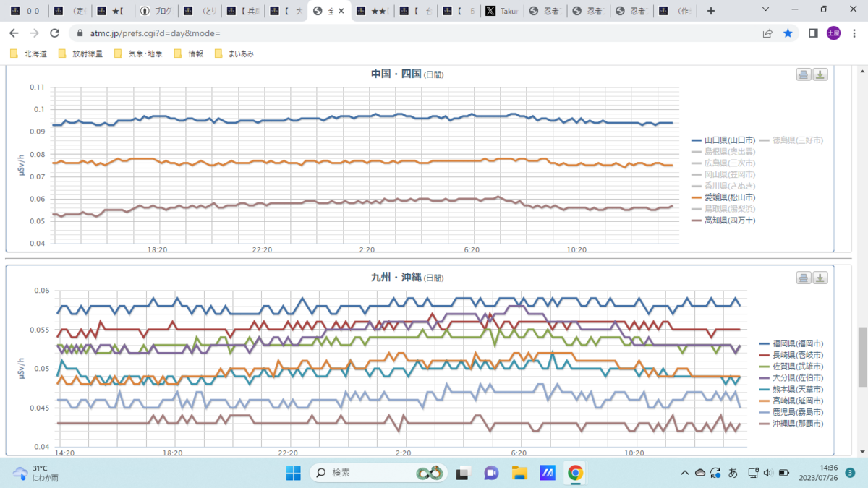The width and height of the screenshot is (868, 488).
Task: Toggle 沖縄県(那覇市) series visibility
Action: pyautogui.click(x=791, y=424)
